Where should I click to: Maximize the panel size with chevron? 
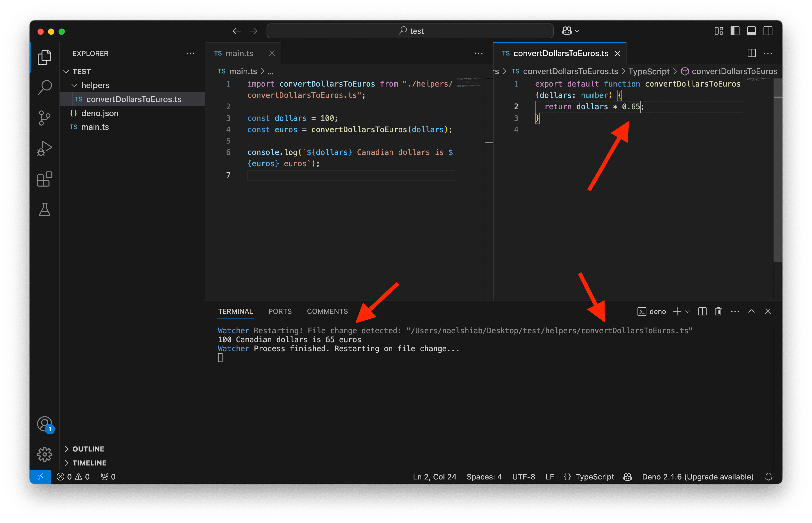pos(752,311)
